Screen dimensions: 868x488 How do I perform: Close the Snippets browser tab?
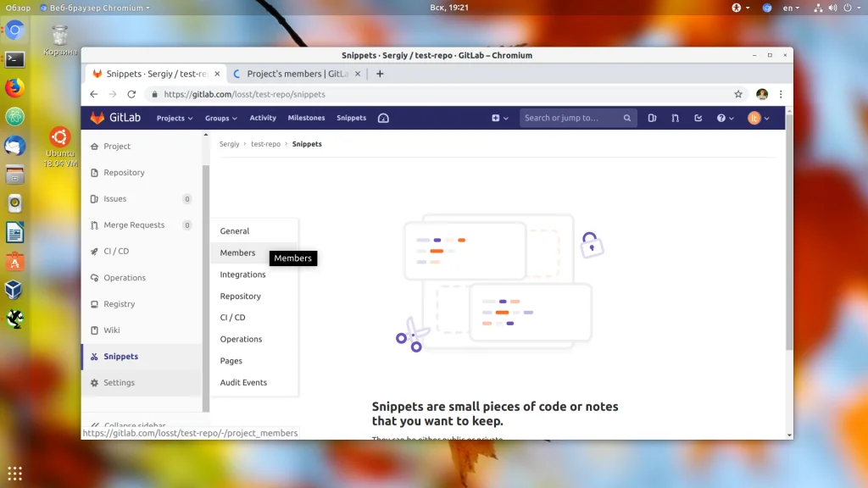click(x=217, y=74)
